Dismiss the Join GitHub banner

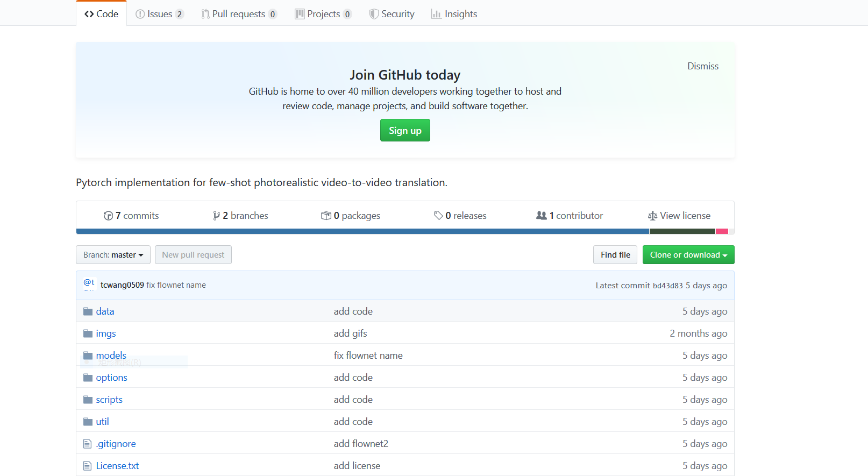[702, 66]
